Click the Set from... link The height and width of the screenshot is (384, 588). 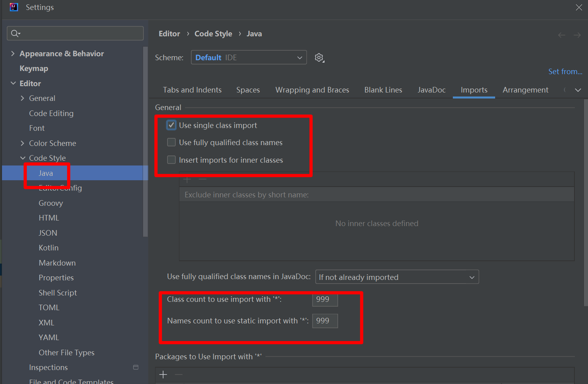tap(565, 72)
